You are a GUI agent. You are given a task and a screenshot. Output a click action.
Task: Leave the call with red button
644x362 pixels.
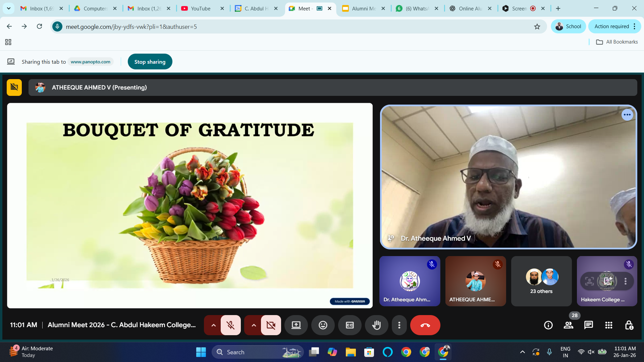(x=425, y=325)
